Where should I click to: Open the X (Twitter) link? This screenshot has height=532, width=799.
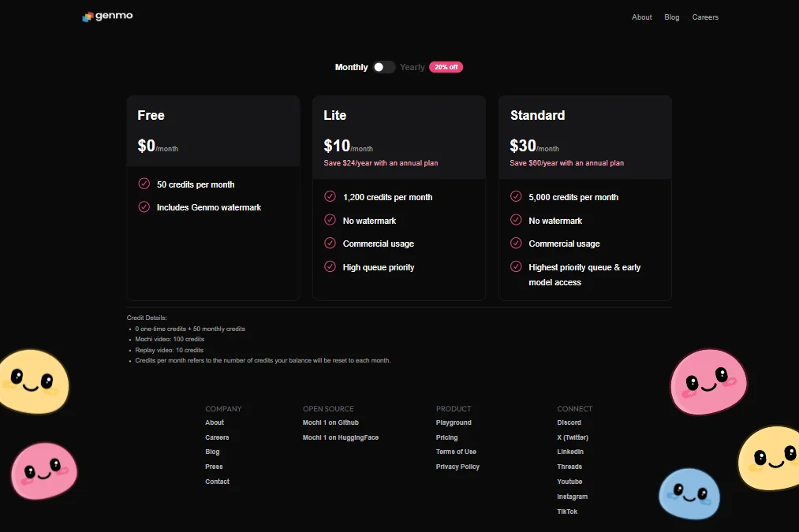(x=573, y=437)
